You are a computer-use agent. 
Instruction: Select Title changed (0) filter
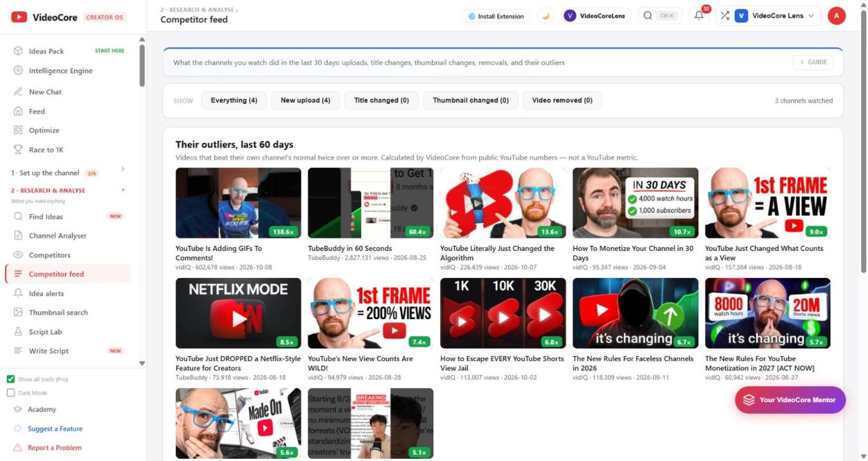click(x=382, y=100)
